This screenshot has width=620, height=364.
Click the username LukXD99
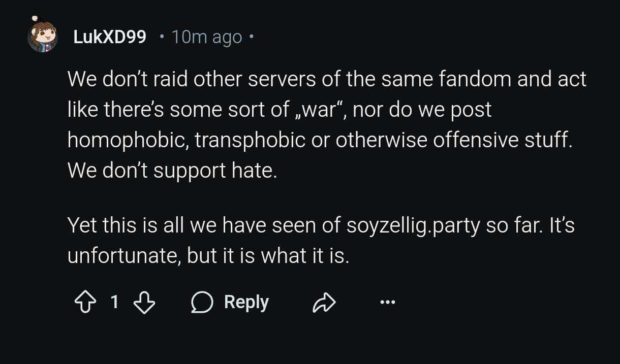(x=110, y=37)
